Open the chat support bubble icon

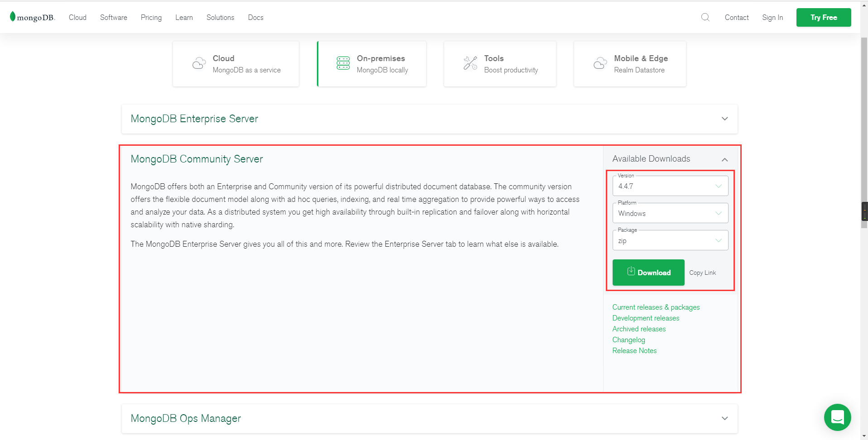(837, 417)
